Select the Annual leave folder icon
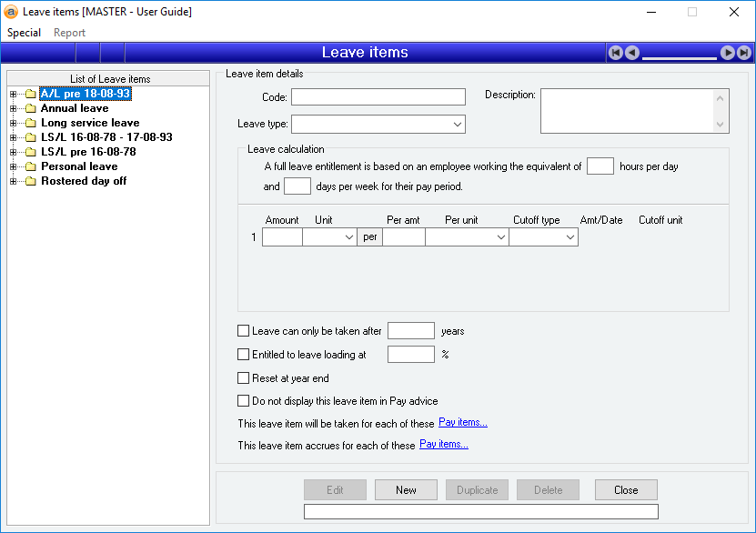The width and height of the screenshot is (756, 533). tap(30, 108)
